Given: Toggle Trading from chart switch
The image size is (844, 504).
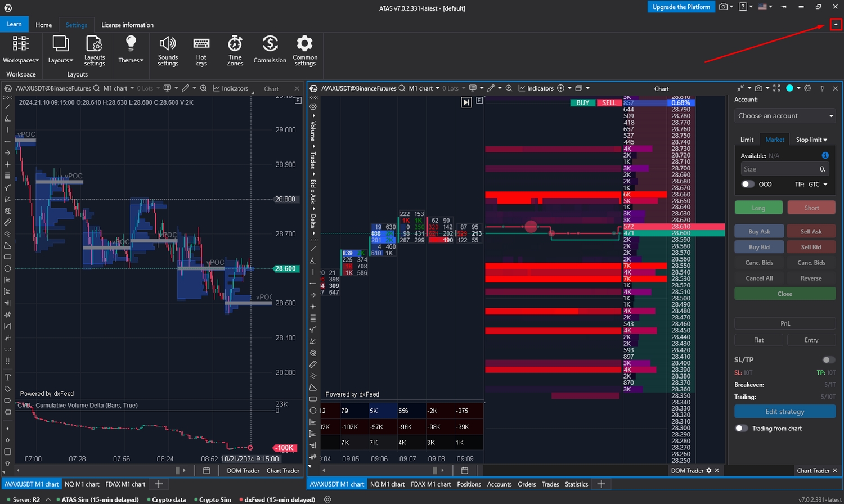Looking at the screenshot, I should pos(742,429).
